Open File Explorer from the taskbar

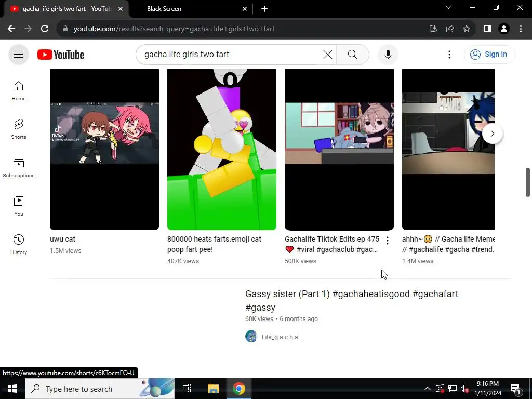(213, 389)
